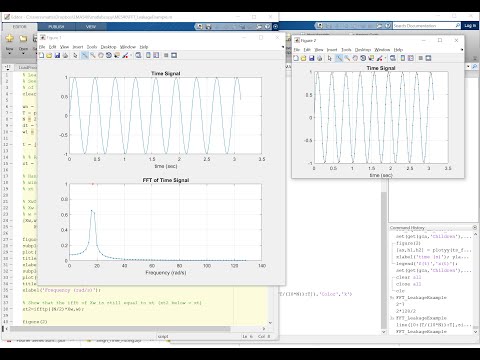Click Print Figure icon in Figure 1 toolbar
Viewport: 480px width, 360px height.
[x=65, y=55]
